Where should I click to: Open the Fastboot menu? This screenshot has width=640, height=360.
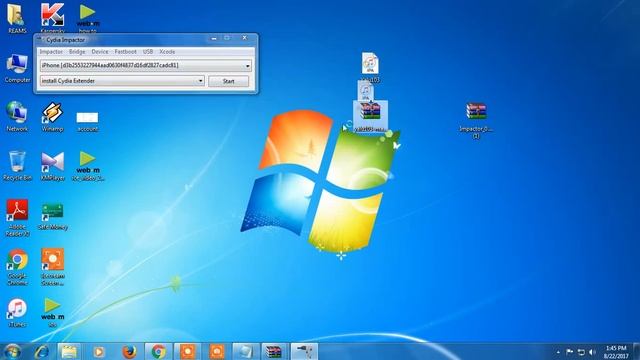pos(125,52)
